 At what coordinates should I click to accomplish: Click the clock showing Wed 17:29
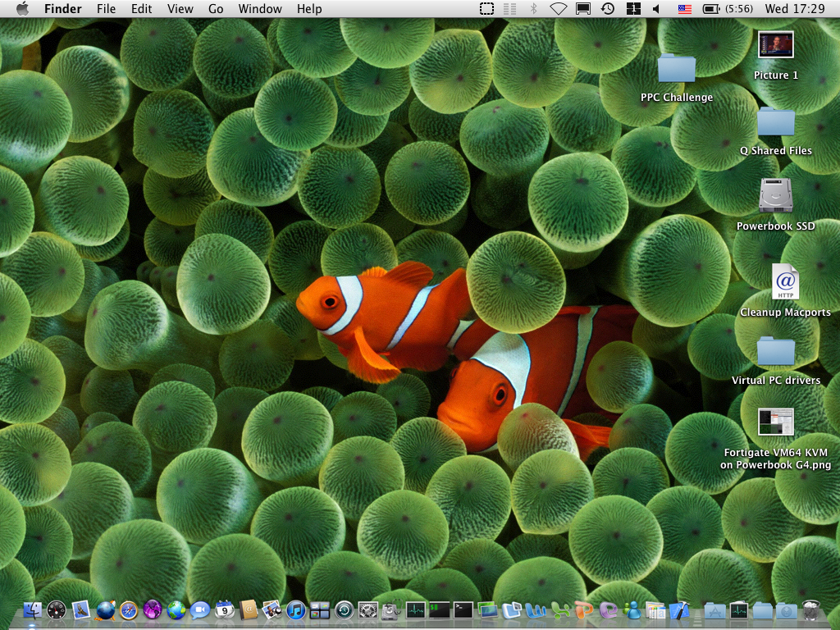[x=794, y=8]
